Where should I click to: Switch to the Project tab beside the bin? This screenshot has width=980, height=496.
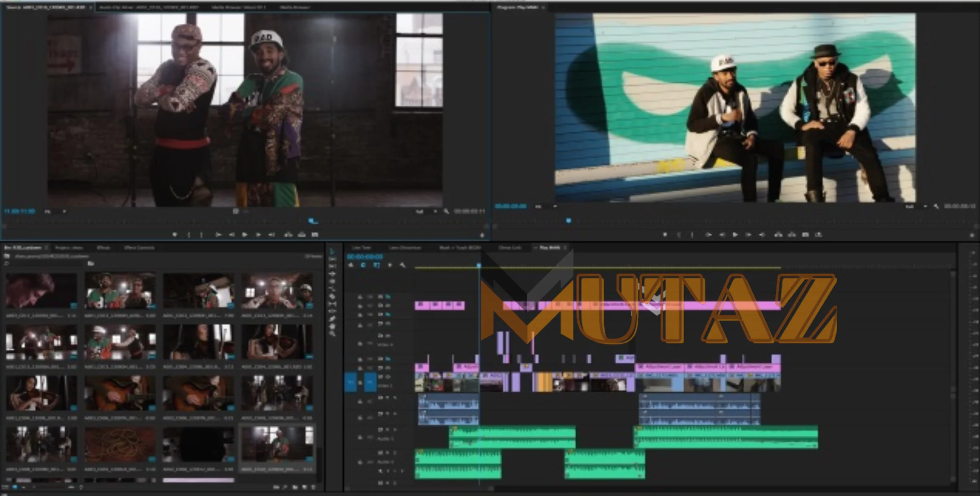(x=69, y=248)
